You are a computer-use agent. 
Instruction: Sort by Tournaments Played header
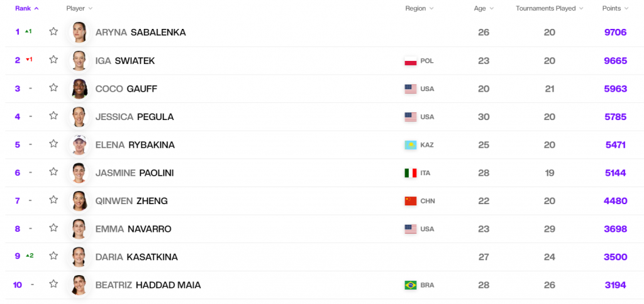tap(549, 8)
